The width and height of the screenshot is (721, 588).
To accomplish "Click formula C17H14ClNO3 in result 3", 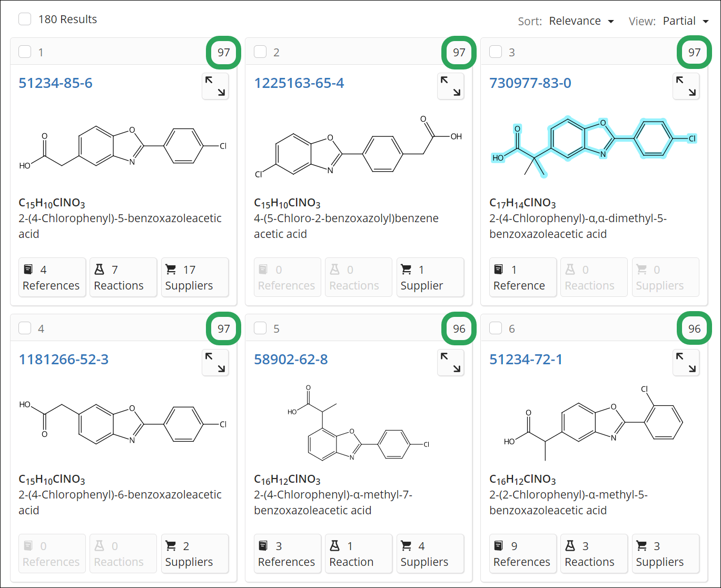I will click(x=522, y=203).
